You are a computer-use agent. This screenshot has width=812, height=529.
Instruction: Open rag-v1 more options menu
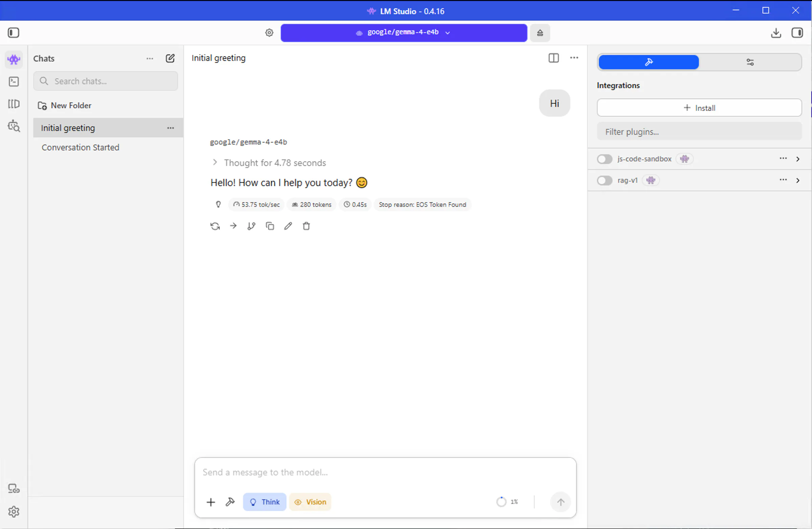point(783,179)
